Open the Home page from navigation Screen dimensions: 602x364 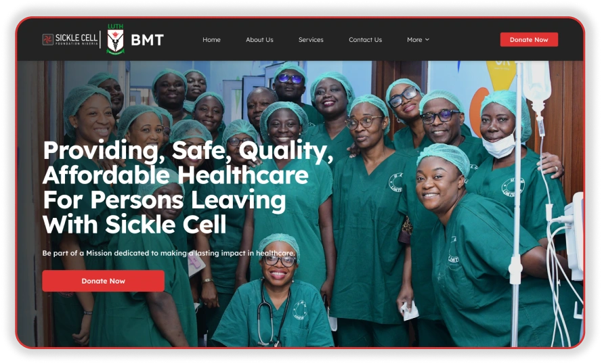point(211,39)
